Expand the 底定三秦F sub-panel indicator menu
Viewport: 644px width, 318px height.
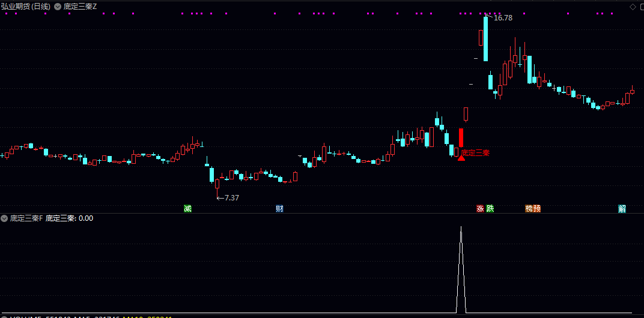point(5,218)
